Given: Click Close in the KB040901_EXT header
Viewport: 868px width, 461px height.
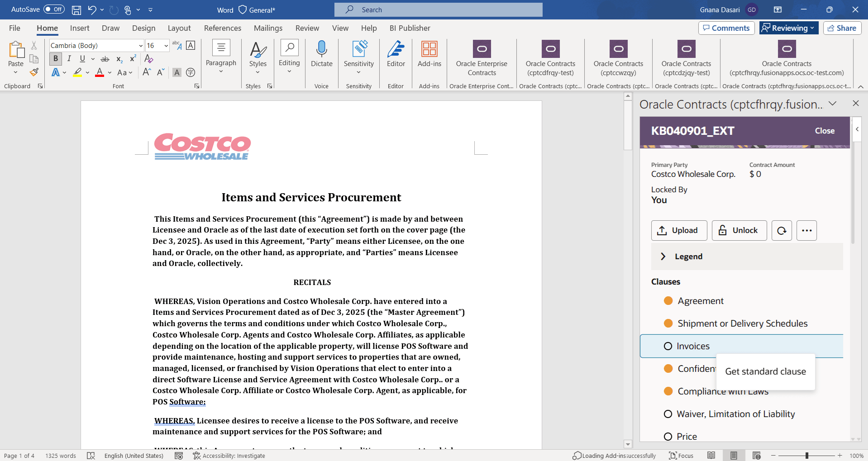Looking at the screenshot, I should [825, 131].
